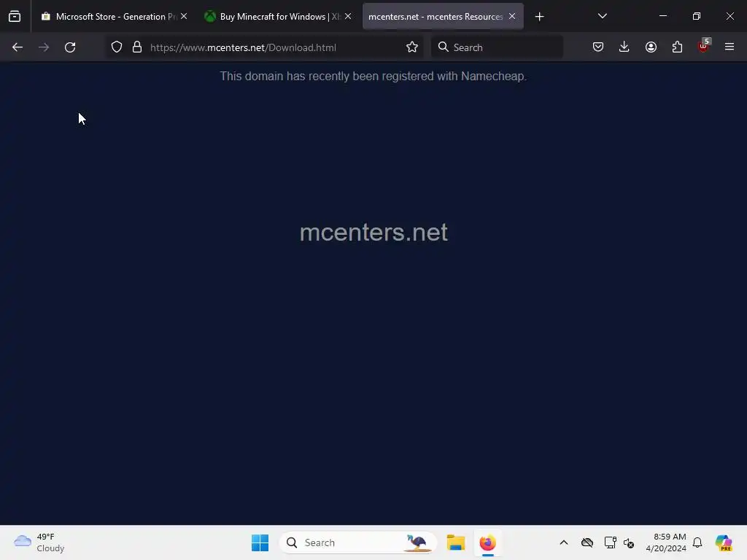Screen dimensions: 747x560
Task: Open File Explorer from taskbar
Action: pyautogui.click(x=455, y=542)
